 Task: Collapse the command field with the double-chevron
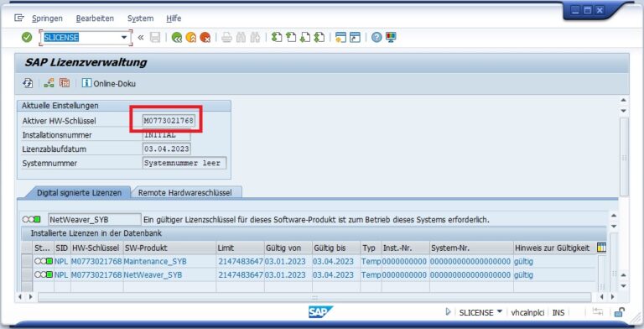(141, 38)
